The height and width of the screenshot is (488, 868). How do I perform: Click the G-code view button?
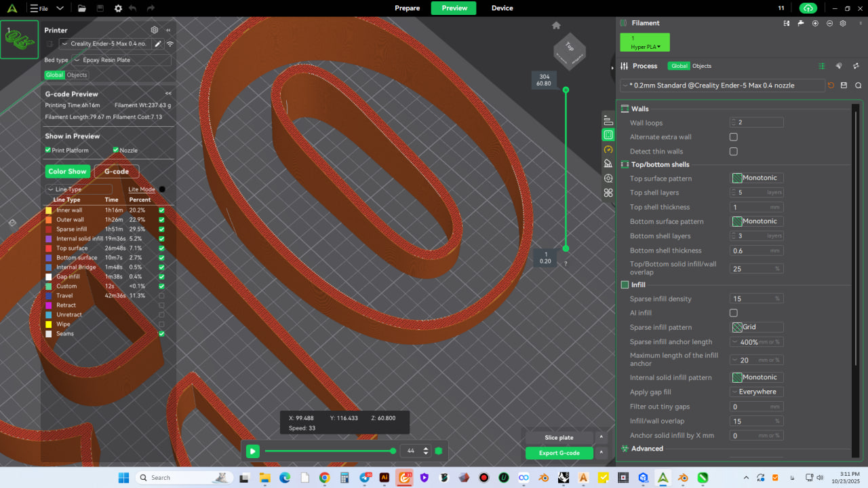[116, 172]
